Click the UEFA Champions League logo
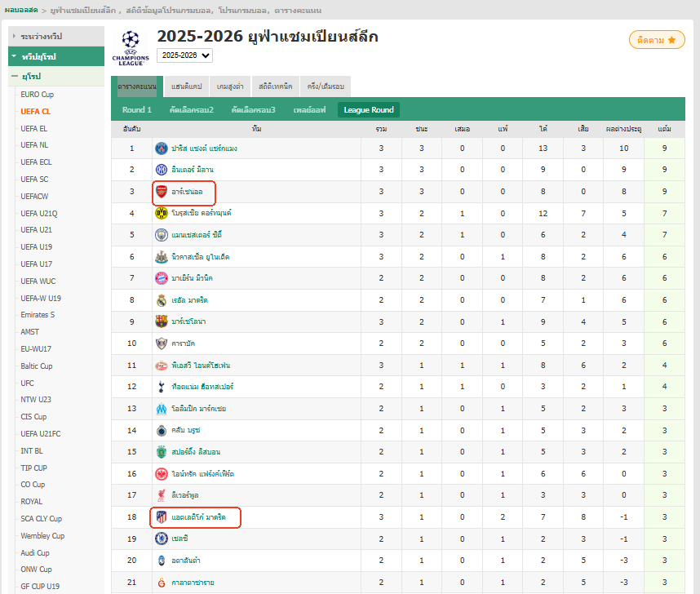Viewport: 700px width, 594px height. pos(131,48)
